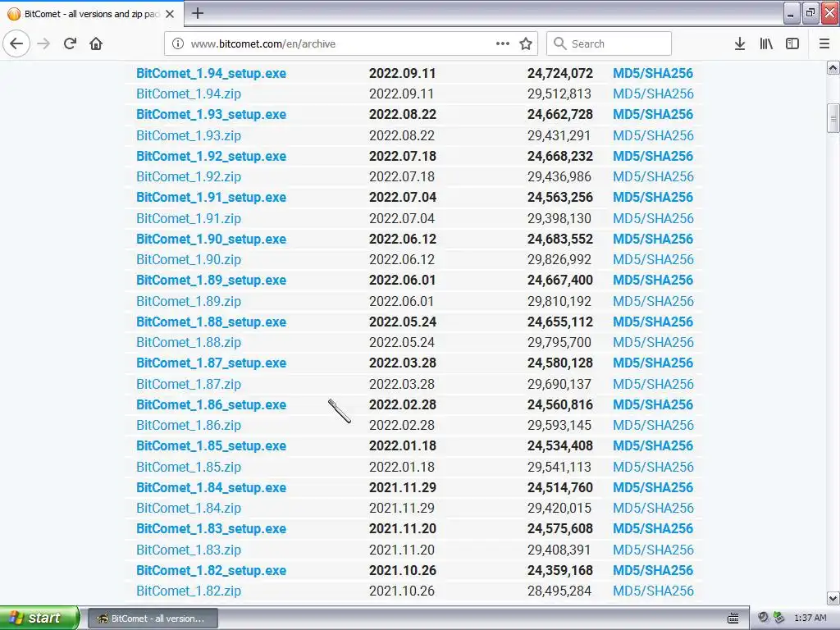Open page actions three-dot menu
The image size is (840, 630).
tap(503, 43)
